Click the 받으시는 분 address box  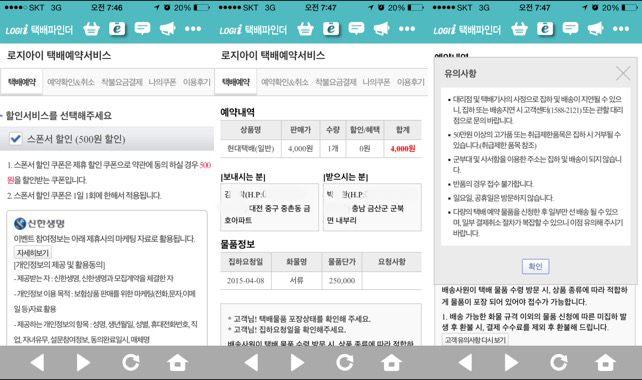pyautogui.click(x=372, y=207)
